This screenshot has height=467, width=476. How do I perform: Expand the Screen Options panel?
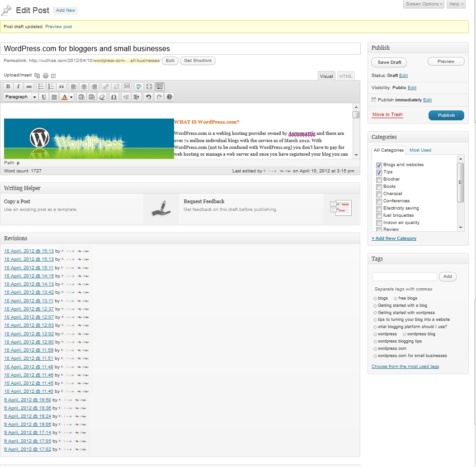pyautogui.click(x=424, y=4)
